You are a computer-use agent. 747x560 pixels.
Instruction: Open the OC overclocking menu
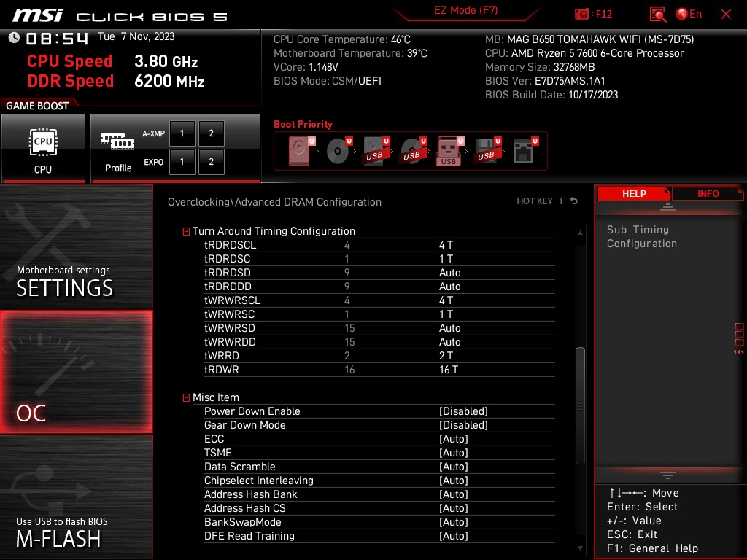coord(76,373)
